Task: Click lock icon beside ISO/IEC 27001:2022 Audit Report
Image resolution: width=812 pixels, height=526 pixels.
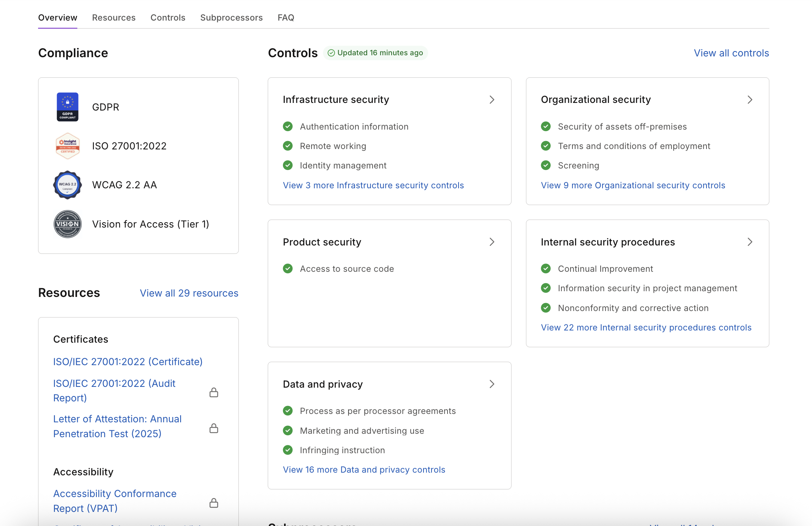Action: (x=214, y=392)
